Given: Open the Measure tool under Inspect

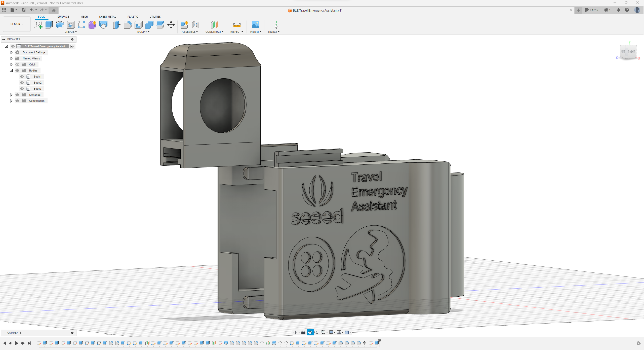Looking at the screenshot, I should (x=237, y=24).
